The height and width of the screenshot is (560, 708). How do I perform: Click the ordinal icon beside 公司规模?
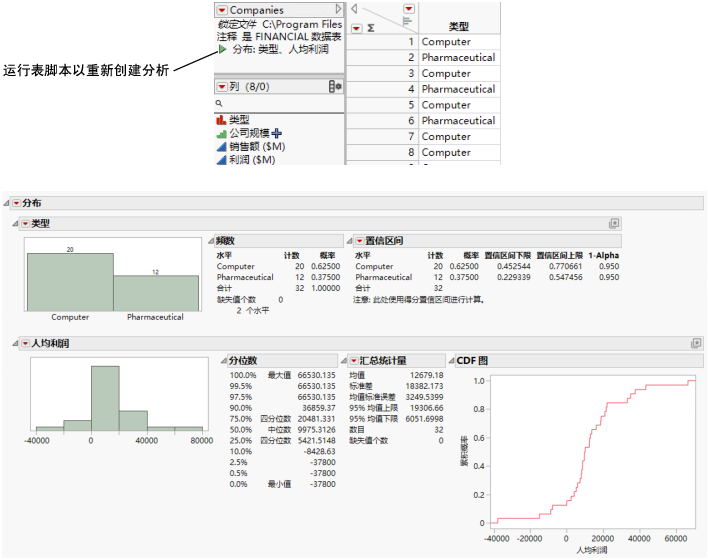coord(221,134)
